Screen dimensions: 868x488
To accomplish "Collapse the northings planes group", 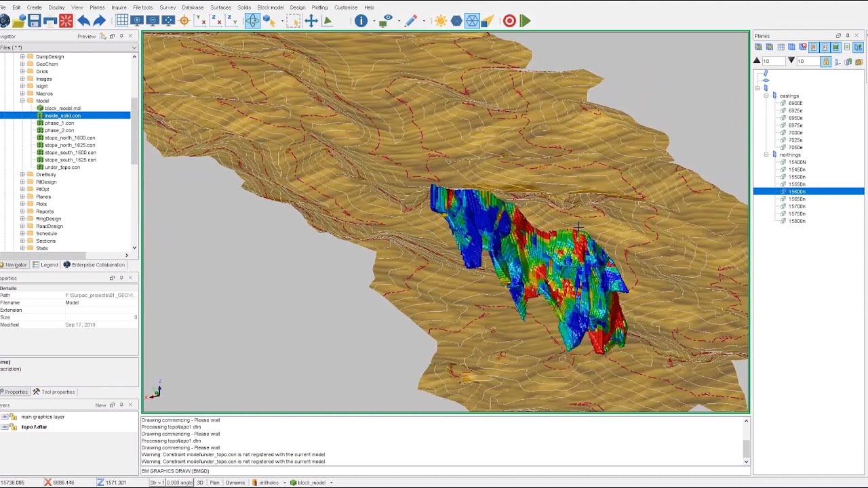I will 766,155.
